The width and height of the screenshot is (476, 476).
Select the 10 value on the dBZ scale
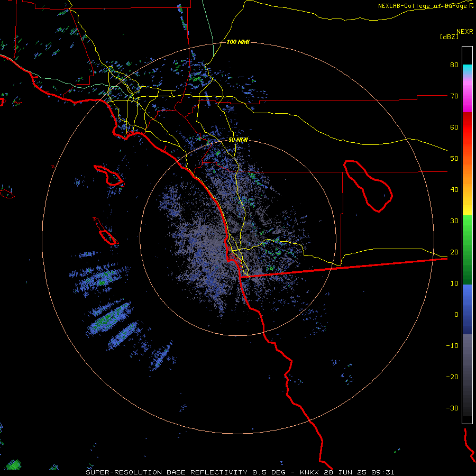point(454,283)
